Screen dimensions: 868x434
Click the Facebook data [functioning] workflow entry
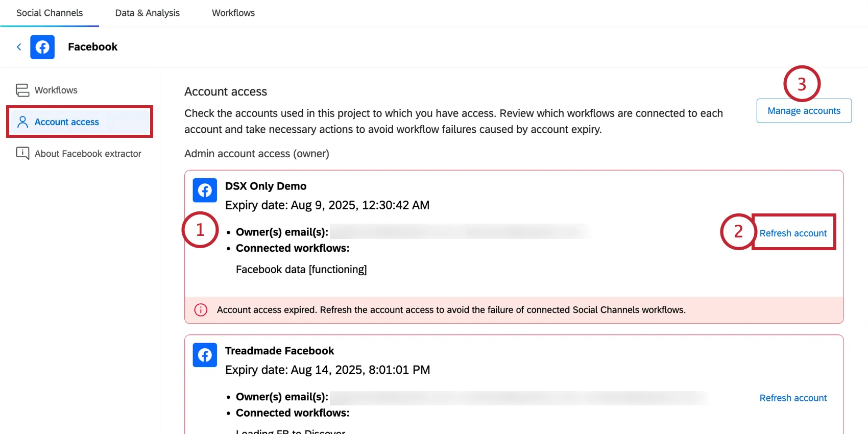click(301, 269)
